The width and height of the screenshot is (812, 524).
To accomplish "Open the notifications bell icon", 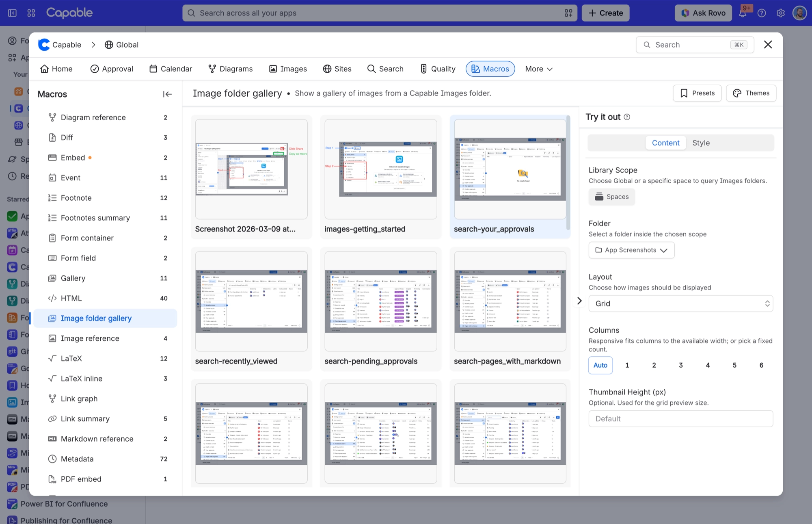I will pos(743,13).
